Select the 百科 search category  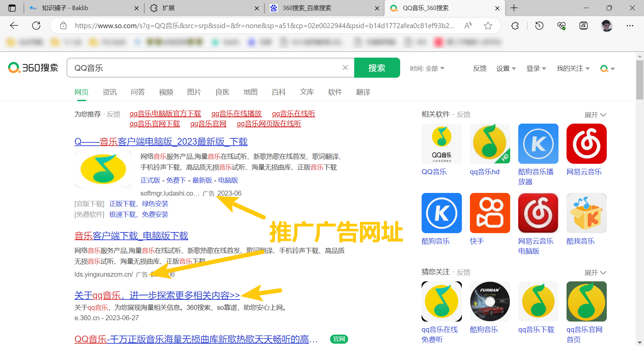click(279, 92)
